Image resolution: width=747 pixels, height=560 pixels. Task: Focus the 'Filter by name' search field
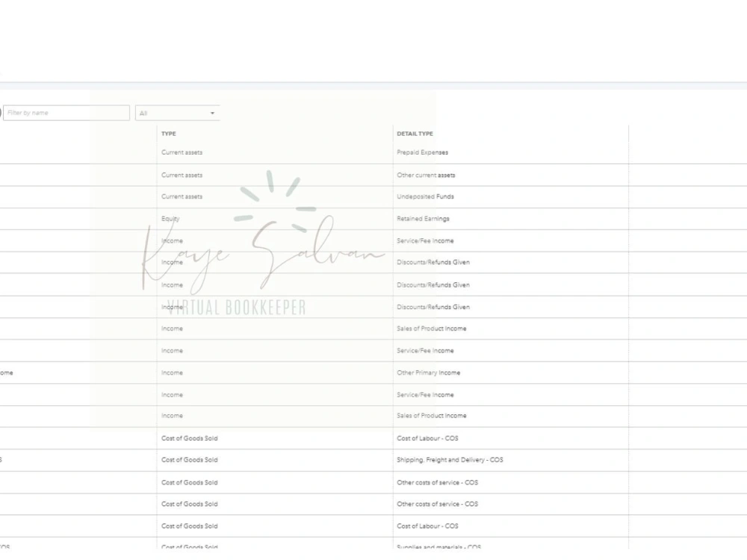pyautogui.click(x=66, y=113)
